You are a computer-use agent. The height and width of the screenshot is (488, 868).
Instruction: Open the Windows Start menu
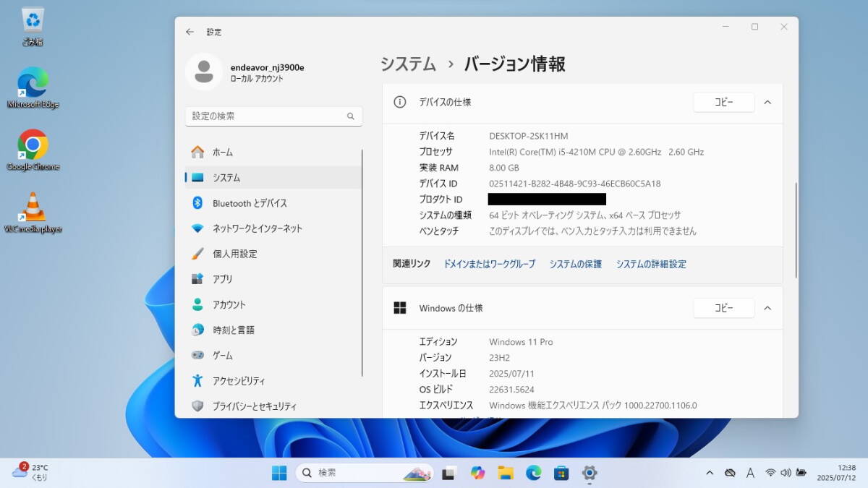(279, 473)
